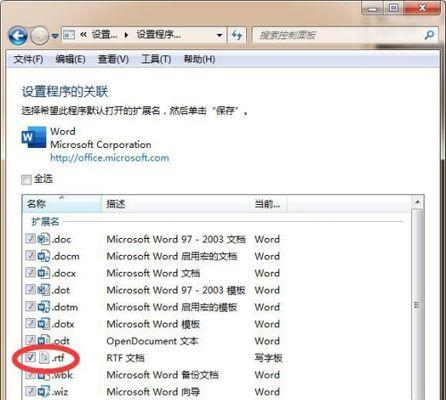The height and width of the screenshot is (400, 446).
Task: Select the 'Microsoft Word 备份文档' description
Action: pos(162,375)
